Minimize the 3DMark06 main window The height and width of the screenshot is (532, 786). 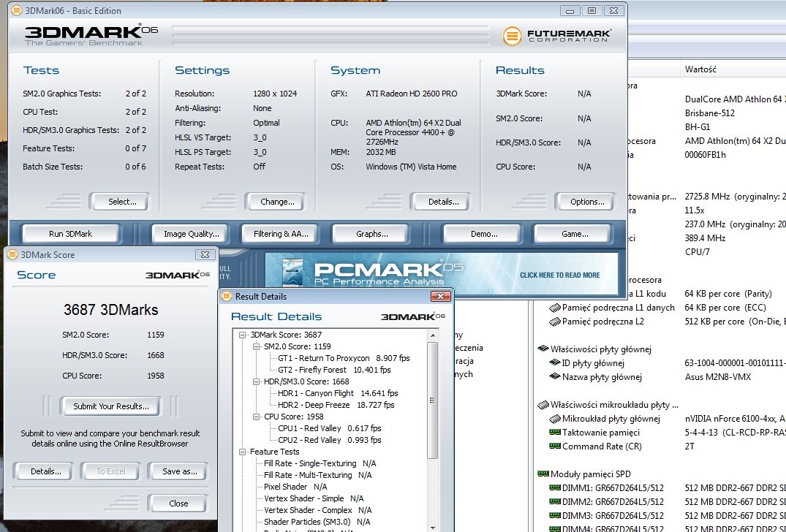coord(570,10)
